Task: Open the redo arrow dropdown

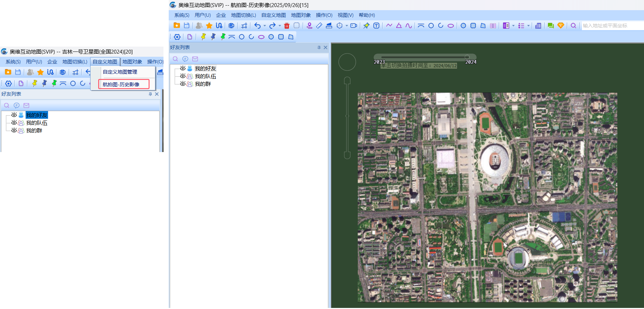Action: (280, 26)
